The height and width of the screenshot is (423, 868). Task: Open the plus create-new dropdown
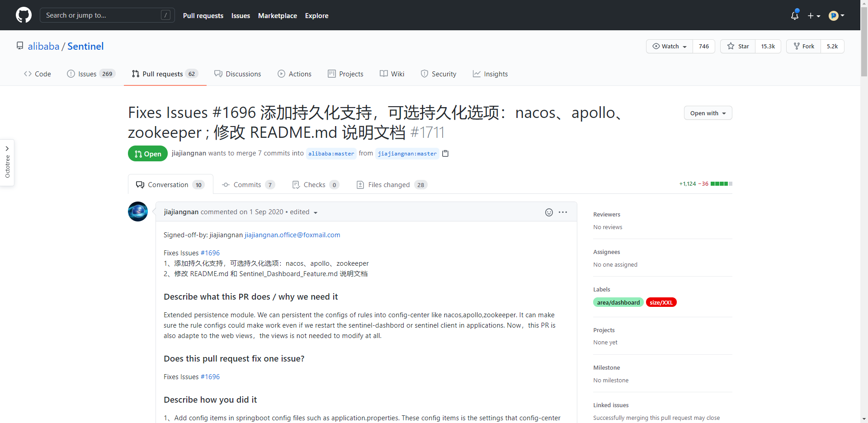click(814, 16)
